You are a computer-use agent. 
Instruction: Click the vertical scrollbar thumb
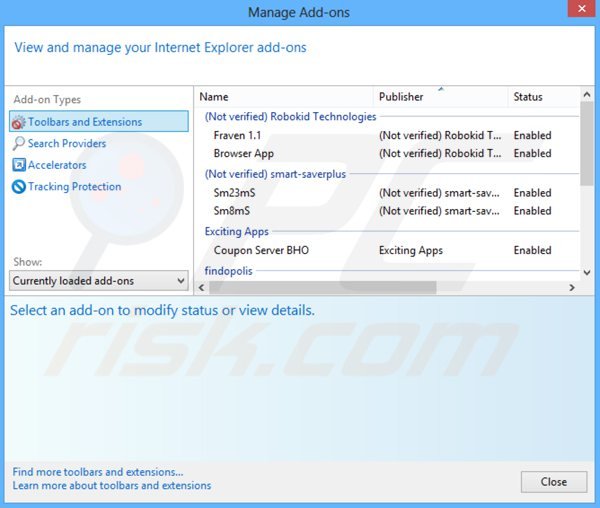[x=587, y=143]
